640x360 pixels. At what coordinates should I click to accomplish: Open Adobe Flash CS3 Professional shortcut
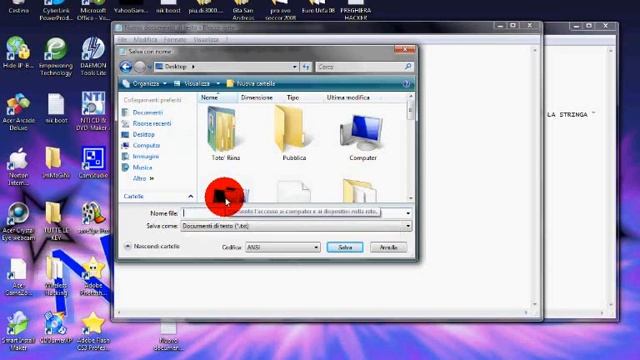[93, 331]
